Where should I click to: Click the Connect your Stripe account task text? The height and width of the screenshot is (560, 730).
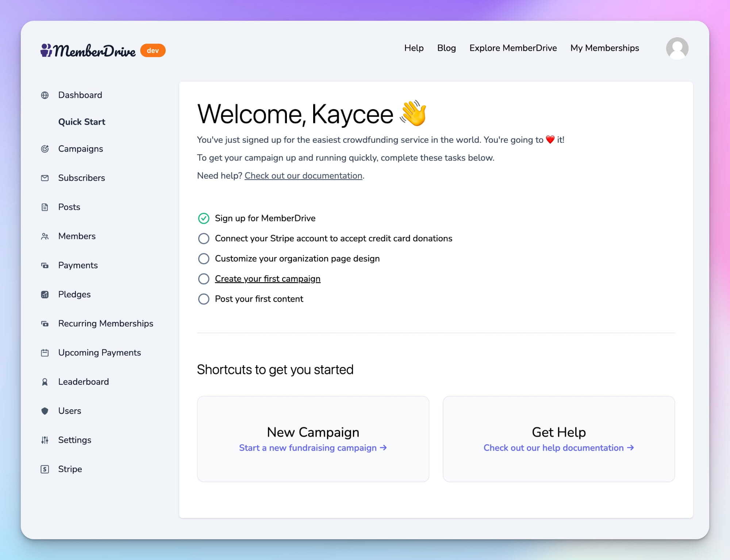pos(334,239)
